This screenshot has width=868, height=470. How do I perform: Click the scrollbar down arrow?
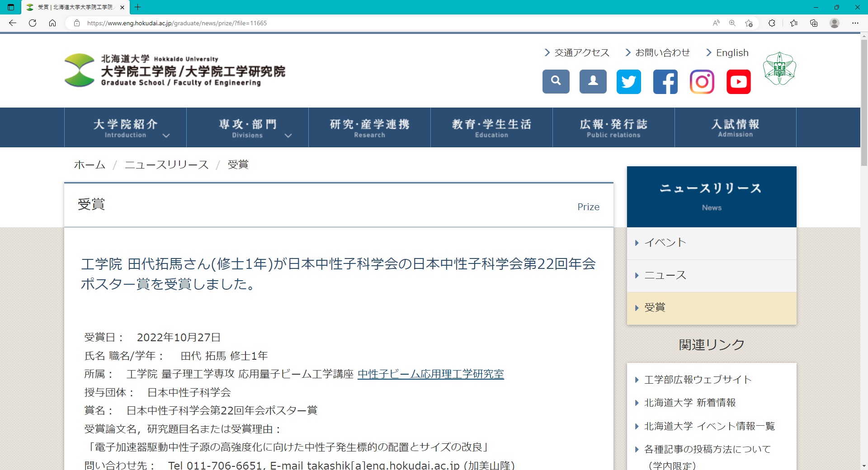pyautogui.click(x=864, y=466)
